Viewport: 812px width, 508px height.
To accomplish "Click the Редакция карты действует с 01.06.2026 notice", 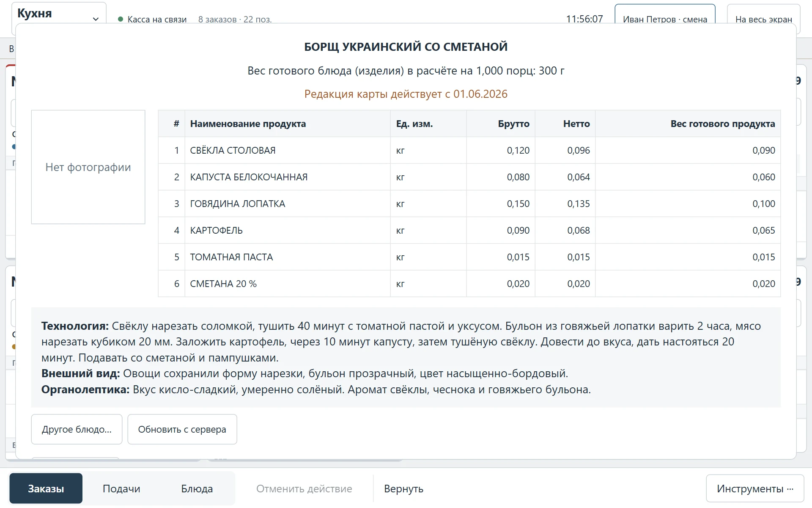I will point(406,94).
